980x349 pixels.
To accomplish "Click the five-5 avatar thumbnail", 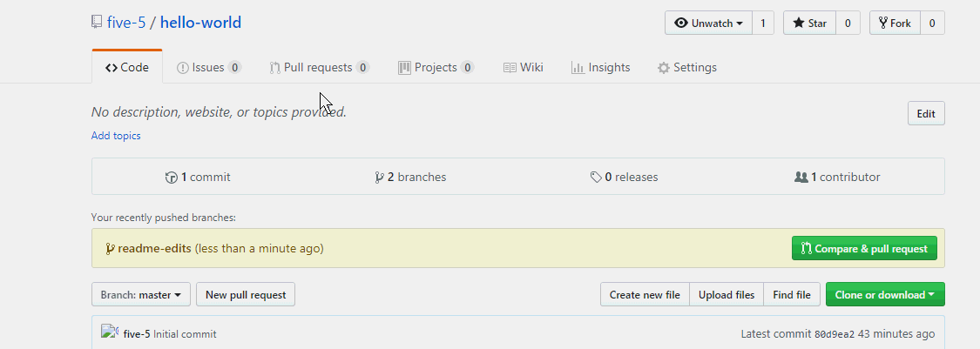I will pos(110,332).
